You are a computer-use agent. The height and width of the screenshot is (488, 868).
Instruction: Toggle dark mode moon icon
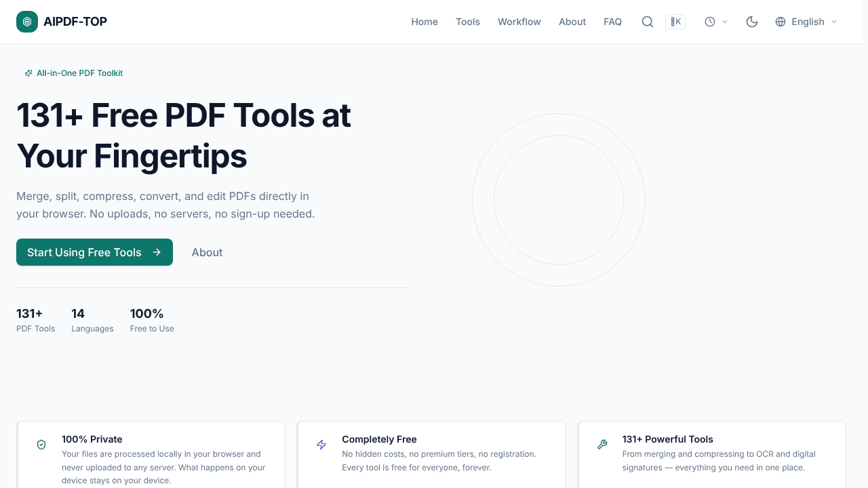click(752, 22)
